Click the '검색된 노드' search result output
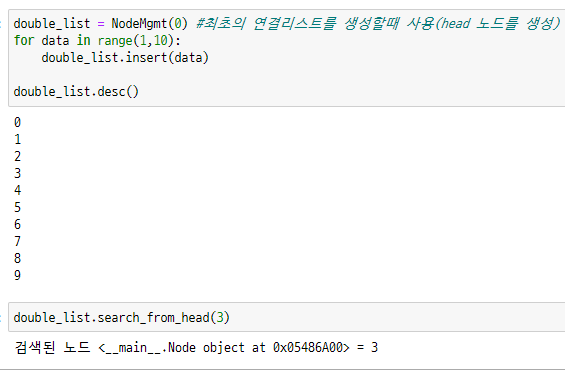The height and width of the screenshot is (375, 565). tap(196, 348)
